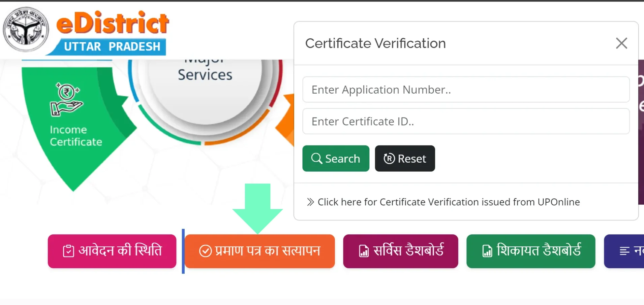644x305 pixels.
Task: Click the report icon on शिकायत डैशबोर्ड
Action: click(x=487, y=251)
